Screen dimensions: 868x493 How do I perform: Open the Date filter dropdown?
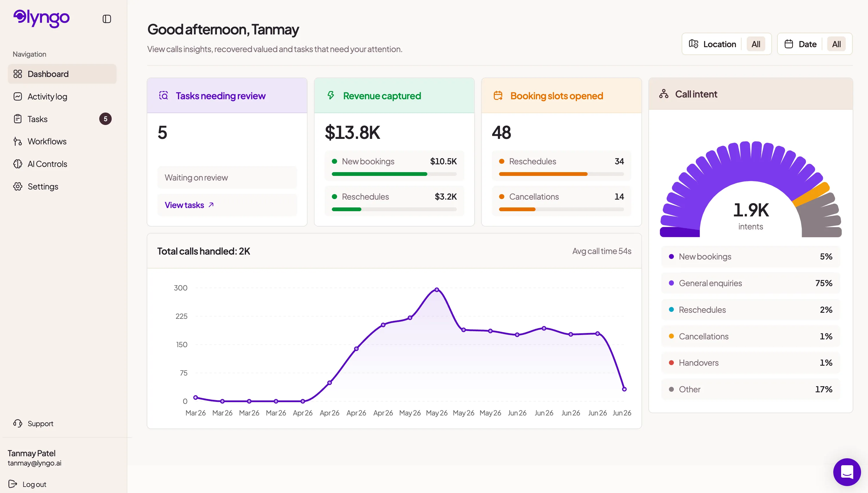[814, 44]
